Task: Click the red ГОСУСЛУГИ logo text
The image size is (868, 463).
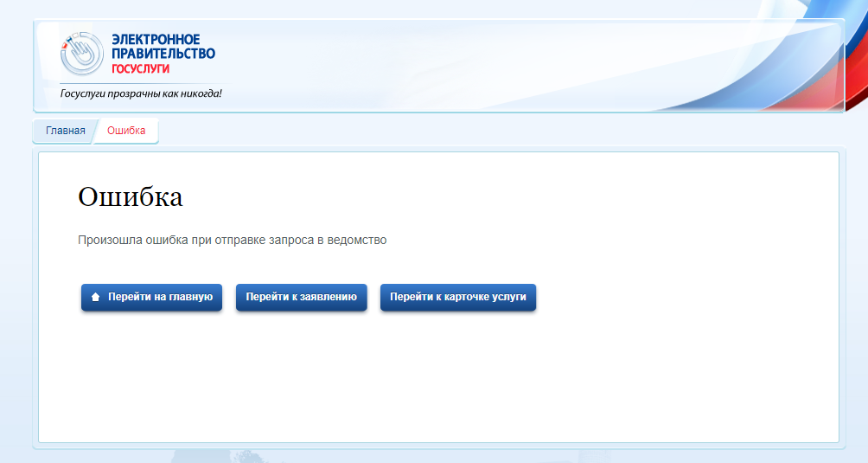Action: pos(141,68)
